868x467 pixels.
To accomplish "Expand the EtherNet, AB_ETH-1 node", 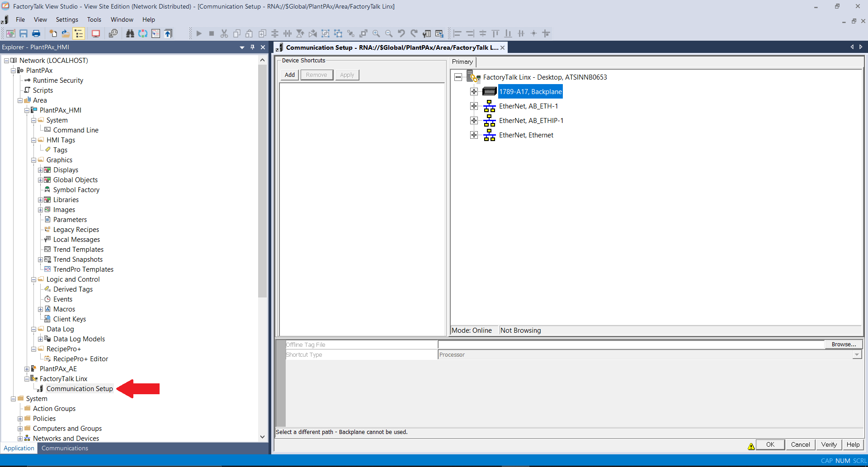I will coord(474,106).
